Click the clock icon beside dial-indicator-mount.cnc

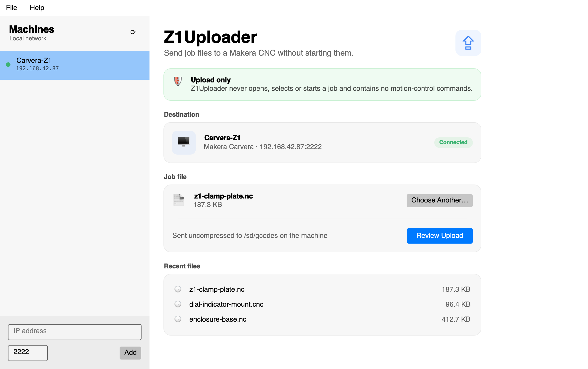178,304
